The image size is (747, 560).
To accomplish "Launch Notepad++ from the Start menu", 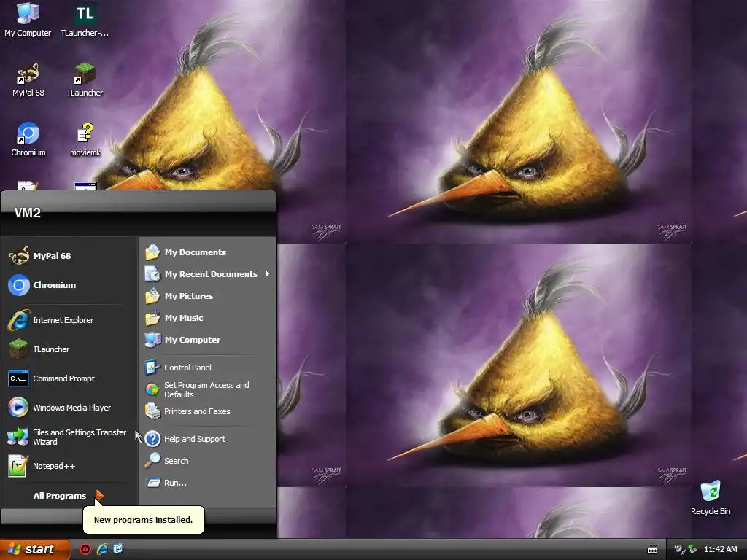I will click(69, 466).
